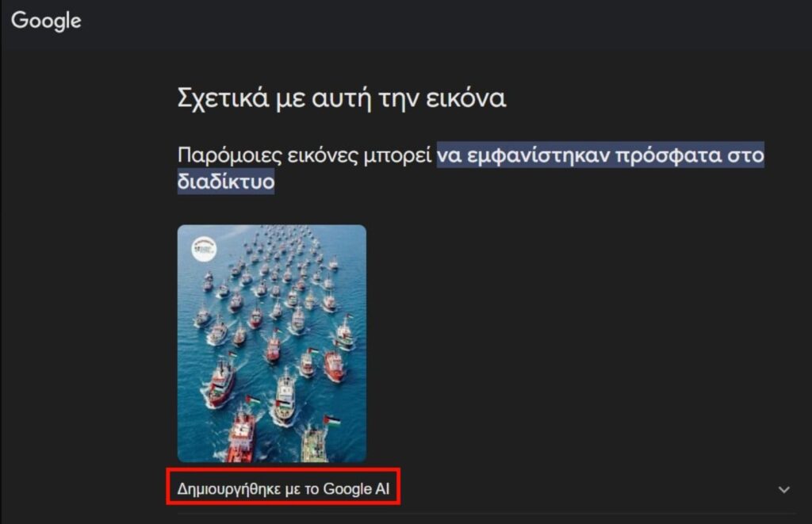Expand the Google AI details chevron

pos(784,489)
